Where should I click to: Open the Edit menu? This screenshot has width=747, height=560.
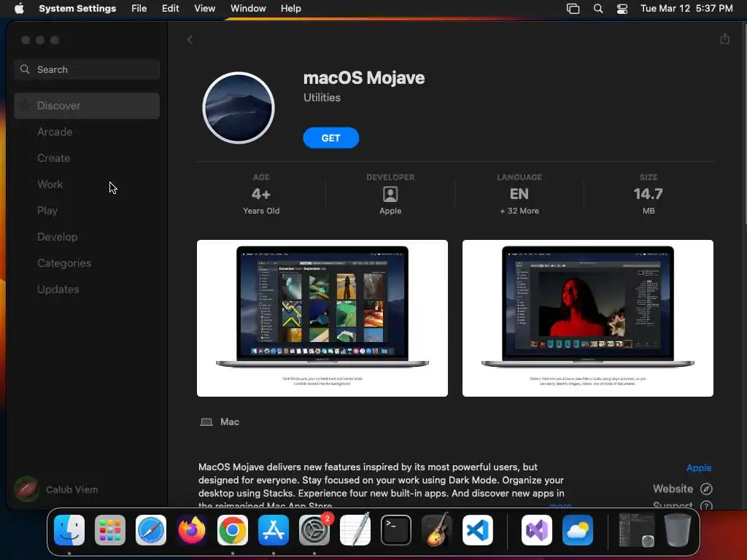click(x=170, y=9)
